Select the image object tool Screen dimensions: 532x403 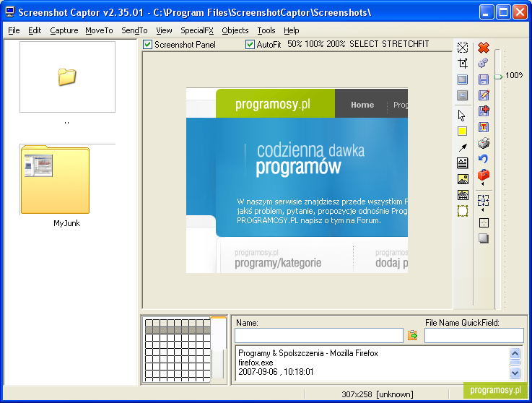(463, 179)
